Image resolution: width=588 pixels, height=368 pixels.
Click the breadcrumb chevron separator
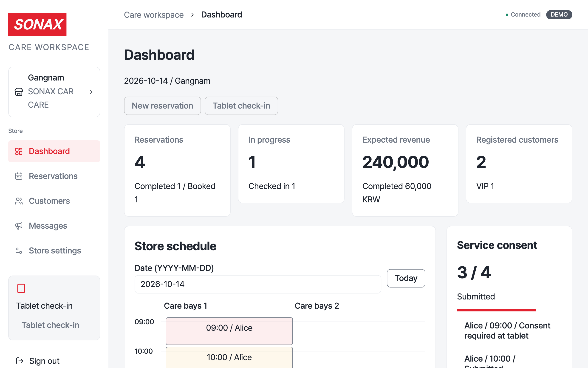point(192,14)
